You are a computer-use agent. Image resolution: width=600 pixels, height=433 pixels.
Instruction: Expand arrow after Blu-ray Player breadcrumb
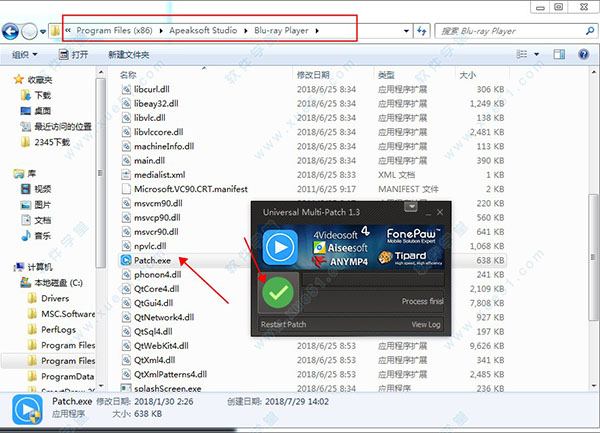[x=317, y=31]
